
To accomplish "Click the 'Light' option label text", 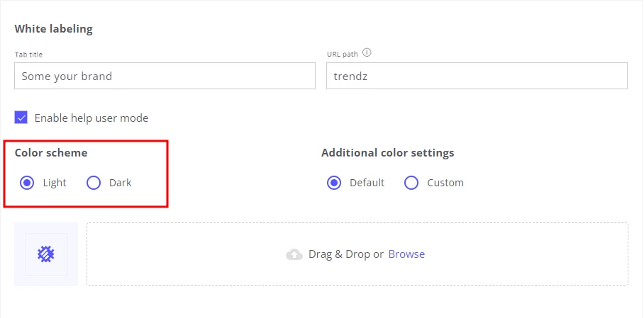I will (54, 183).
